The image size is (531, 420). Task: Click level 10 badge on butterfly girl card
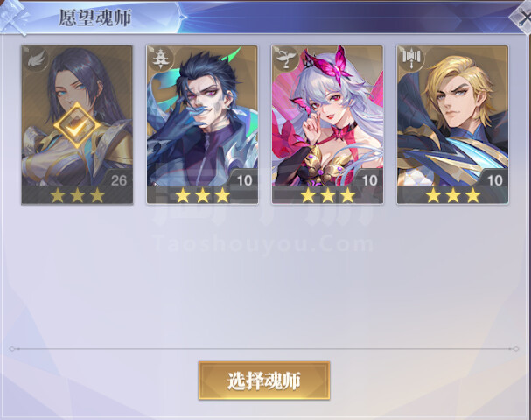(370, 180)
